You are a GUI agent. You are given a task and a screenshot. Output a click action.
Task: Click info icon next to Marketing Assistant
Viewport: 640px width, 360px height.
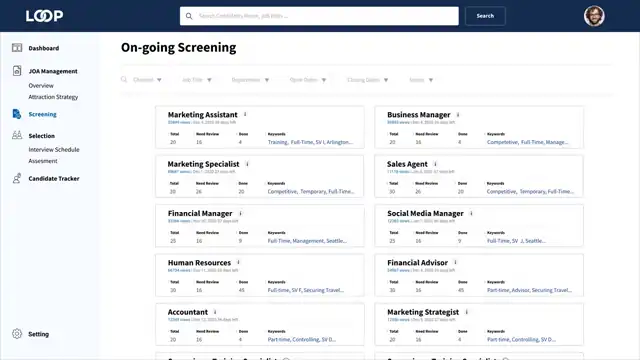[x=245, y=114]
